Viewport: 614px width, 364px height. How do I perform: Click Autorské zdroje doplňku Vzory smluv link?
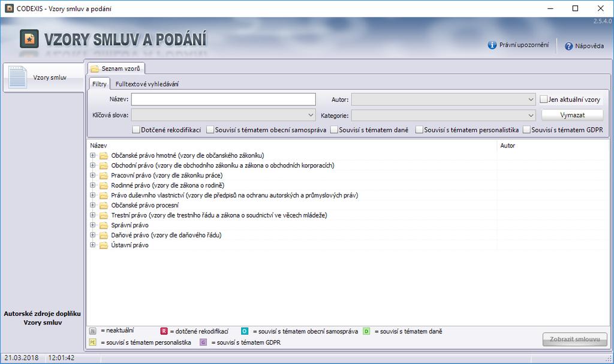(43, 318)
